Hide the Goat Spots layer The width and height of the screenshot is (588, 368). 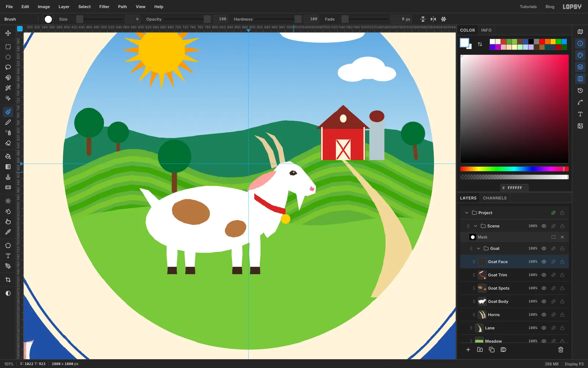(544, 288)
